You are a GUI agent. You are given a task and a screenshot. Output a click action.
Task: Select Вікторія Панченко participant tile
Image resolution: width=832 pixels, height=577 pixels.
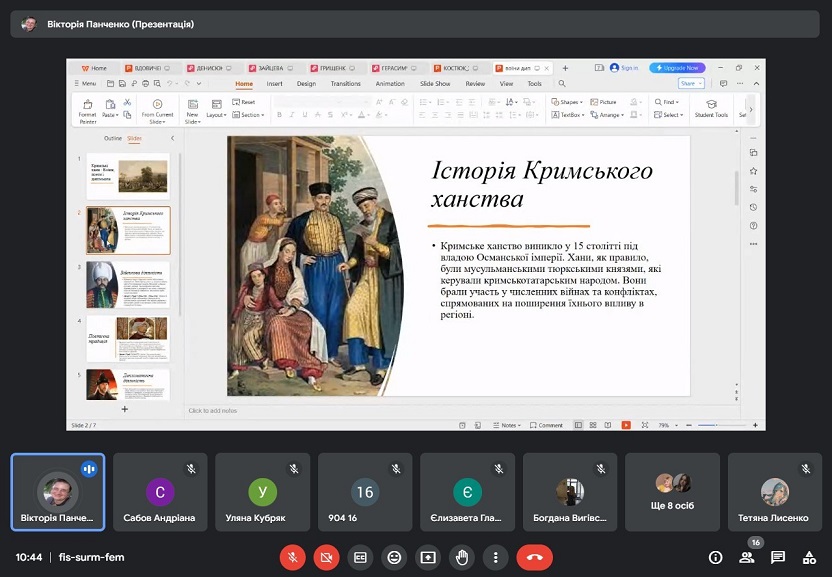coord(58,492)
